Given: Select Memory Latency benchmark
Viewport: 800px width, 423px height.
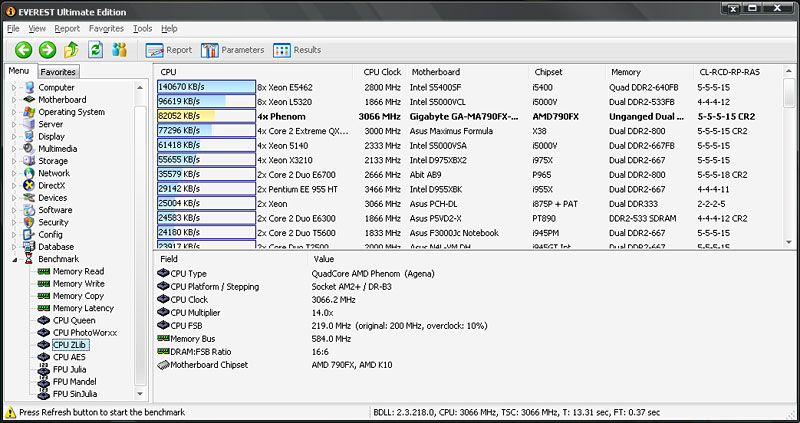Looking at the screenshot, I should (x=83, y=308).
